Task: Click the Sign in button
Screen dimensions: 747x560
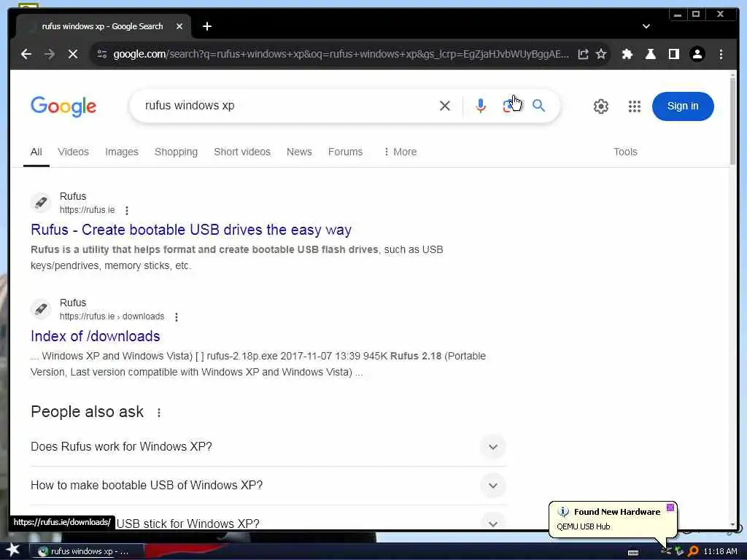Action: 683,106
